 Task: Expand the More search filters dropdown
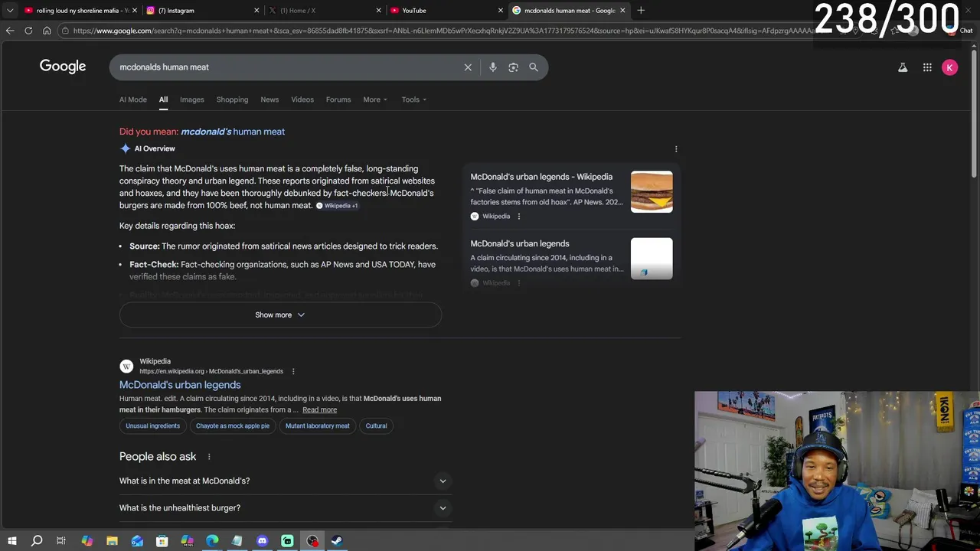[x=375, y=99]
